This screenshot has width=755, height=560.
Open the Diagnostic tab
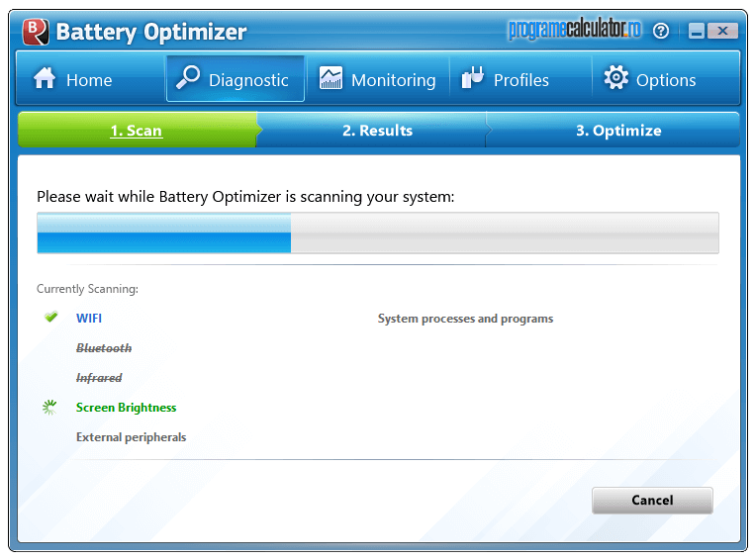click(x=236, y=78)
